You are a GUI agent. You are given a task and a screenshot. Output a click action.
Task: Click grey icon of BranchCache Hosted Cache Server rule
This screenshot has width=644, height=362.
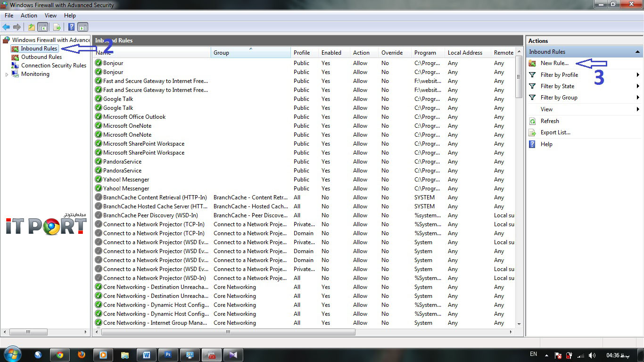(99, 206)
